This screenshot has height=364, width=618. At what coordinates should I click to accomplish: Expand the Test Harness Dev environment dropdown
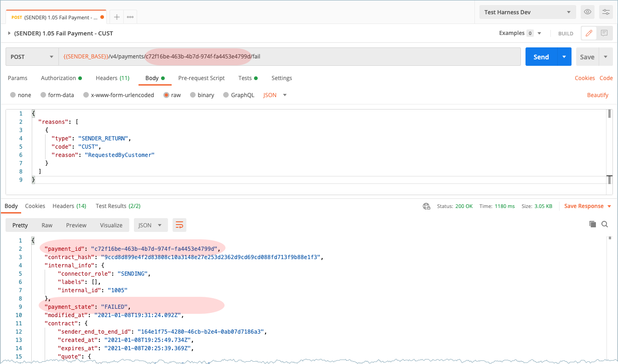point(527,12)
